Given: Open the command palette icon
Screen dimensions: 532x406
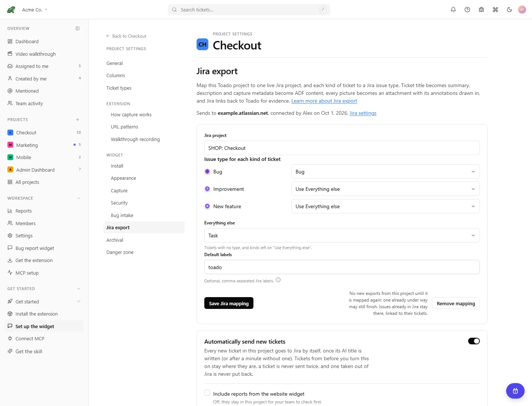Looking at the screenshot, I should point(495,10).
